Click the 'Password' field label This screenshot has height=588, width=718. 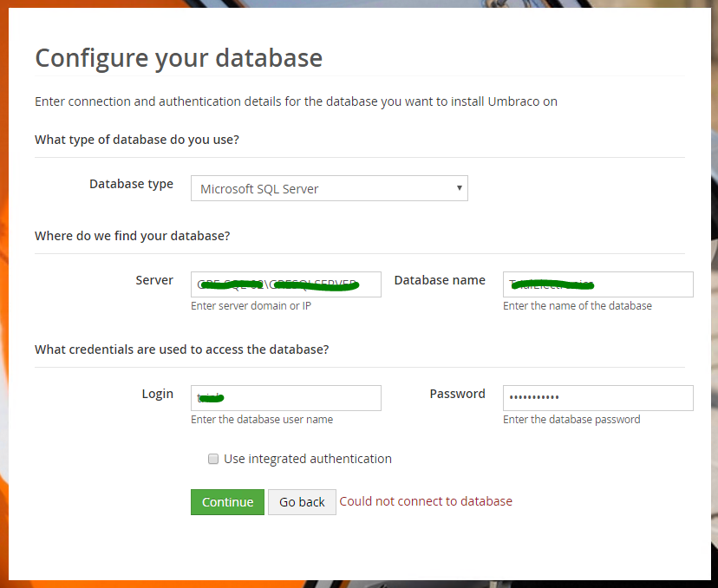click(x=457, y=394)
